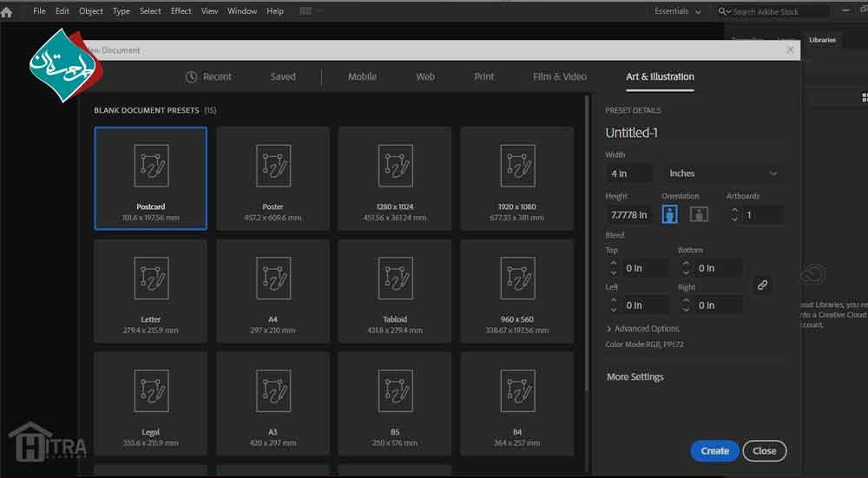Open the Edit menu

(x=62, y=11)
